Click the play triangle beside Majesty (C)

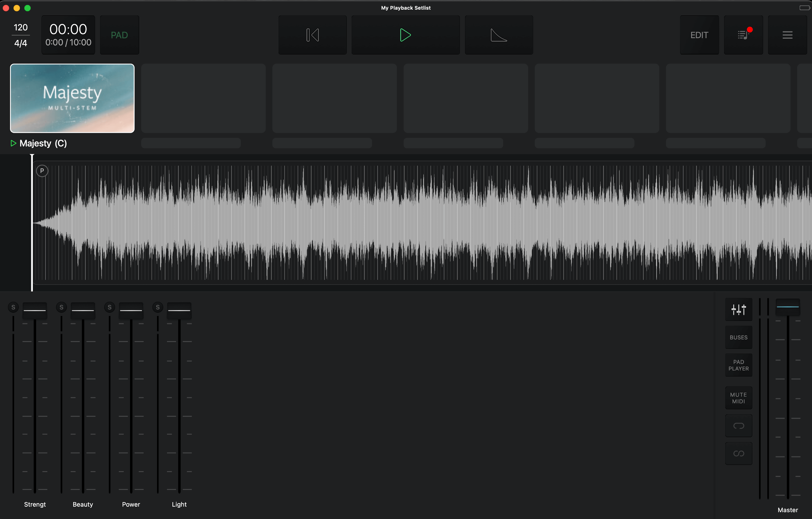pos(13,143)
